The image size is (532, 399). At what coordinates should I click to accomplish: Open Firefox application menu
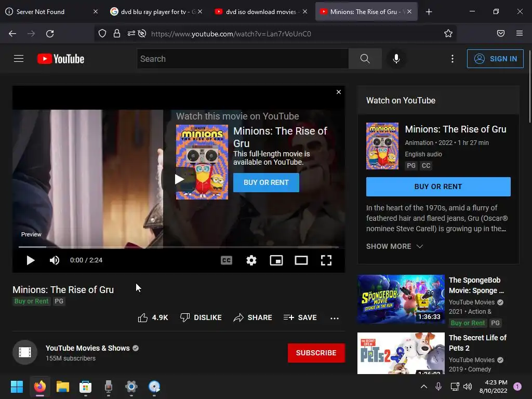[x=520, y=34]
